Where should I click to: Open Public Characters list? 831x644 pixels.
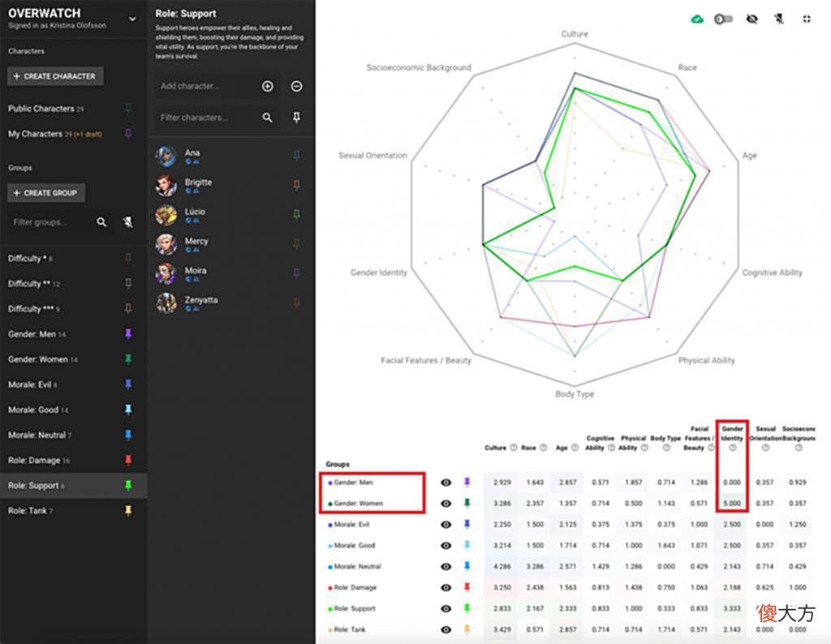point(45,109)
